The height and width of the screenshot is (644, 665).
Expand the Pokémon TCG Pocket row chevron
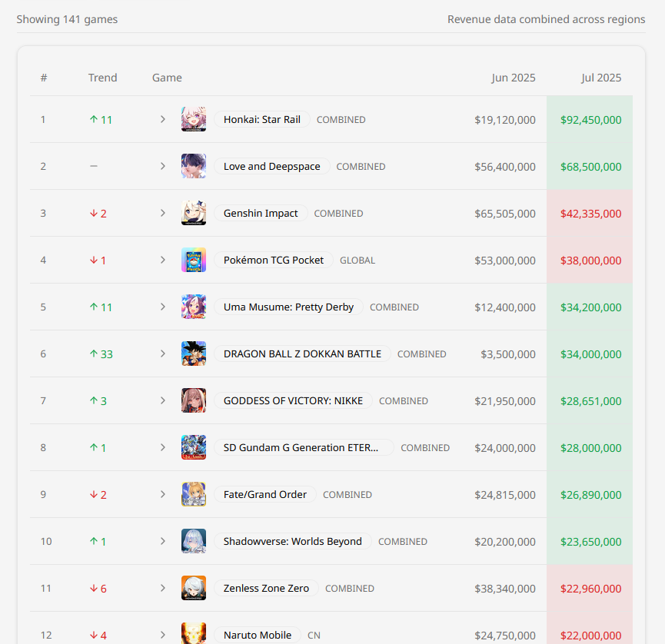click(163, 260)
